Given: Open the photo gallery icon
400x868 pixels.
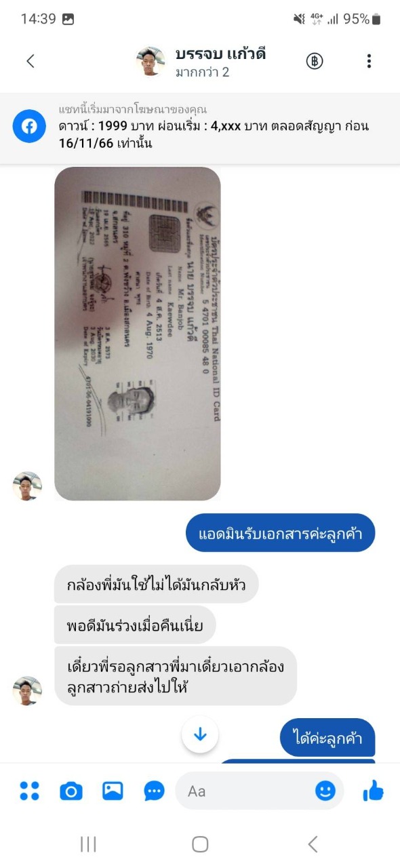Looking at the screenshot, I should [113, 791].
